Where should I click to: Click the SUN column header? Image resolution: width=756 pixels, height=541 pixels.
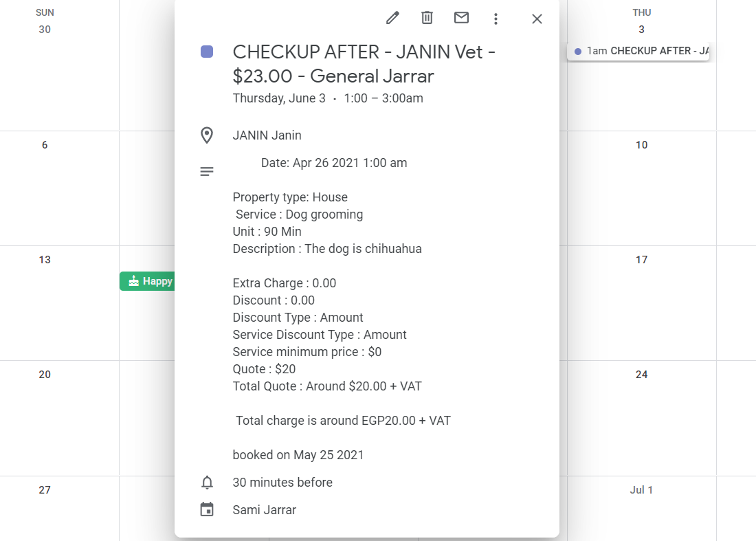tap(45, 12)
